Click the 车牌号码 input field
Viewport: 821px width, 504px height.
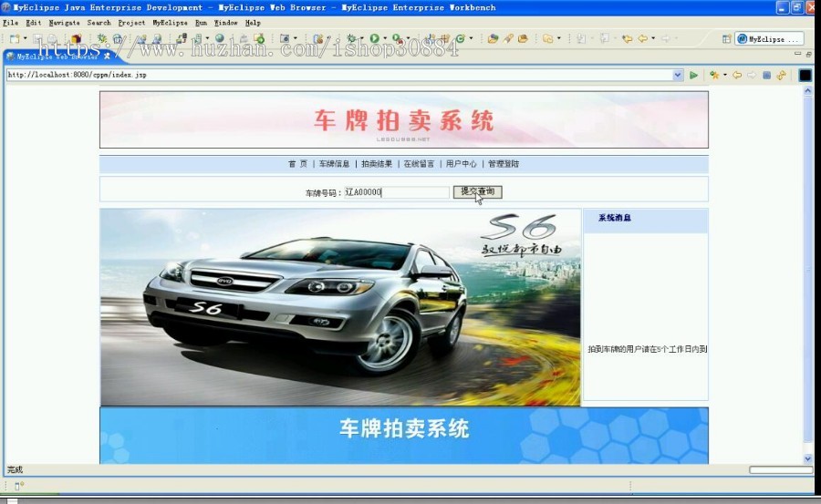pyautogui.click(x=397, y=192)
